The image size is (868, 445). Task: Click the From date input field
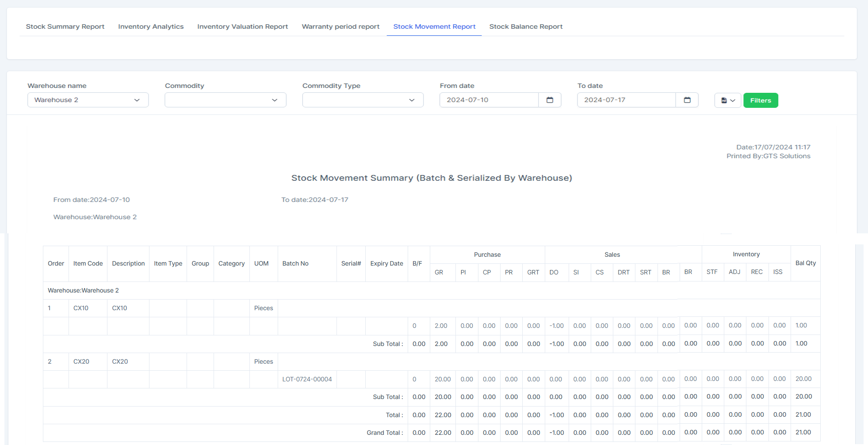(x=489, y=100)
